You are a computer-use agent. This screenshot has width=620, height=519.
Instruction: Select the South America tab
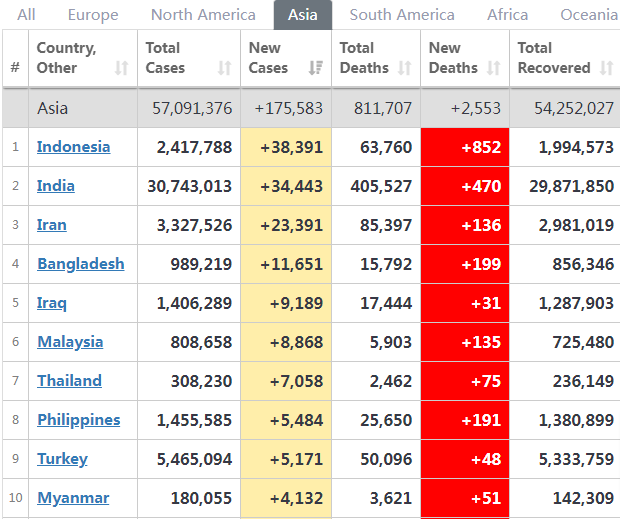402,15
